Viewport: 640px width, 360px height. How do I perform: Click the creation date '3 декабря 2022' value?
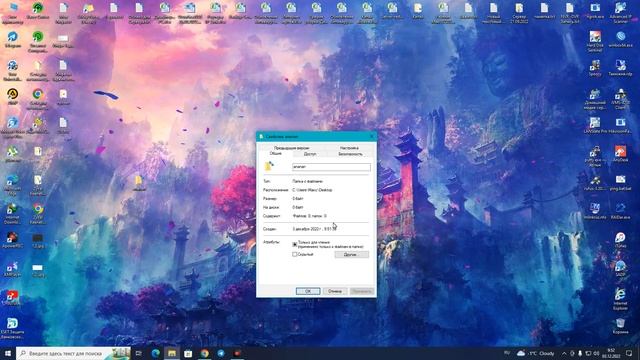point(314,229)
